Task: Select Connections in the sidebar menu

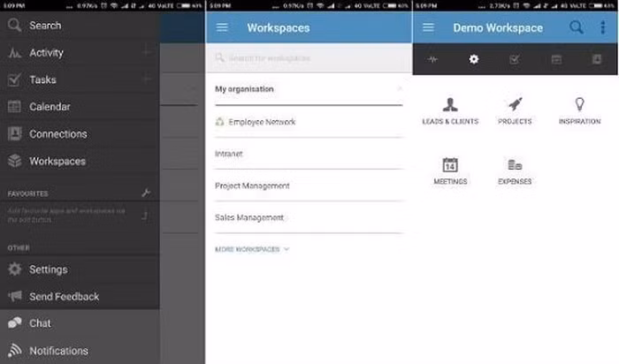Action: pos(57,134)
